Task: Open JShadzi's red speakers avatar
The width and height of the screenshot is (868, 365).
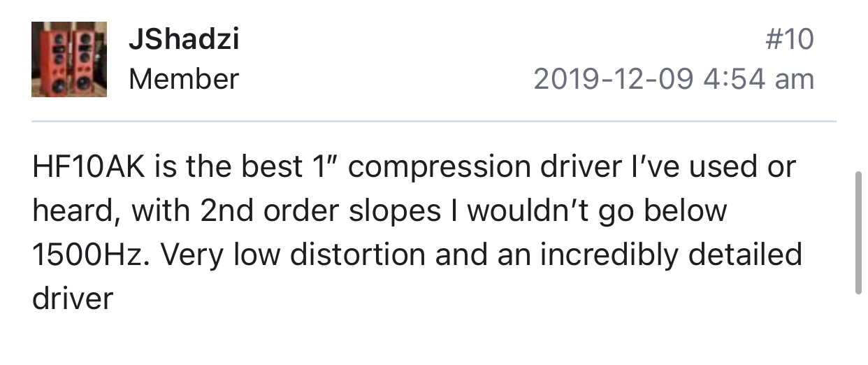Action: (69, 59)
